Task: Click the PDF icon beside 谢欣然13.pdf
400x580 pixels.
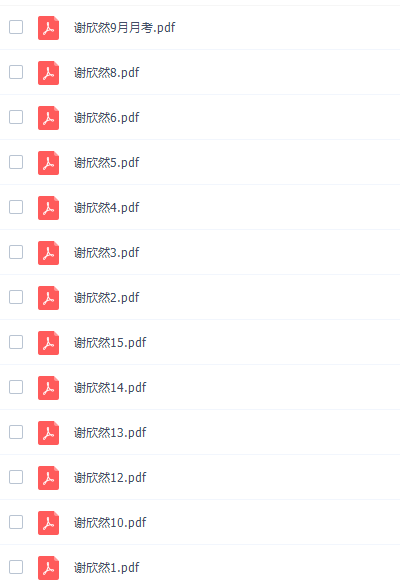Action: (x=48, y=433)
